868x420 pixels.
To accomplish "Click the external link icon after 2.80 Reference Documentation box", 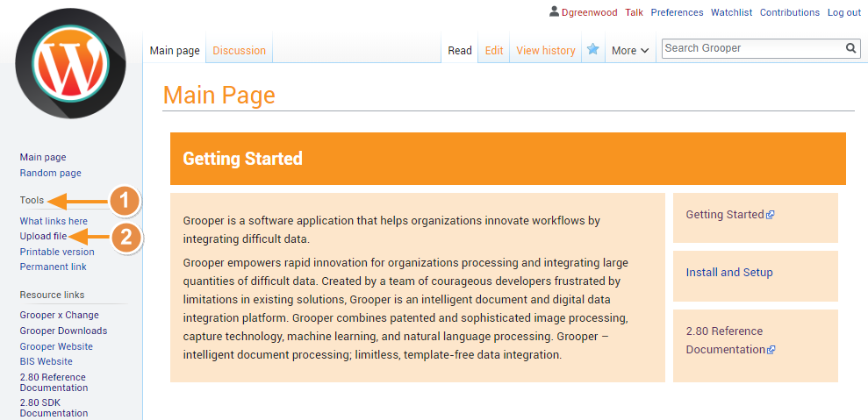I will click(771, 350).
